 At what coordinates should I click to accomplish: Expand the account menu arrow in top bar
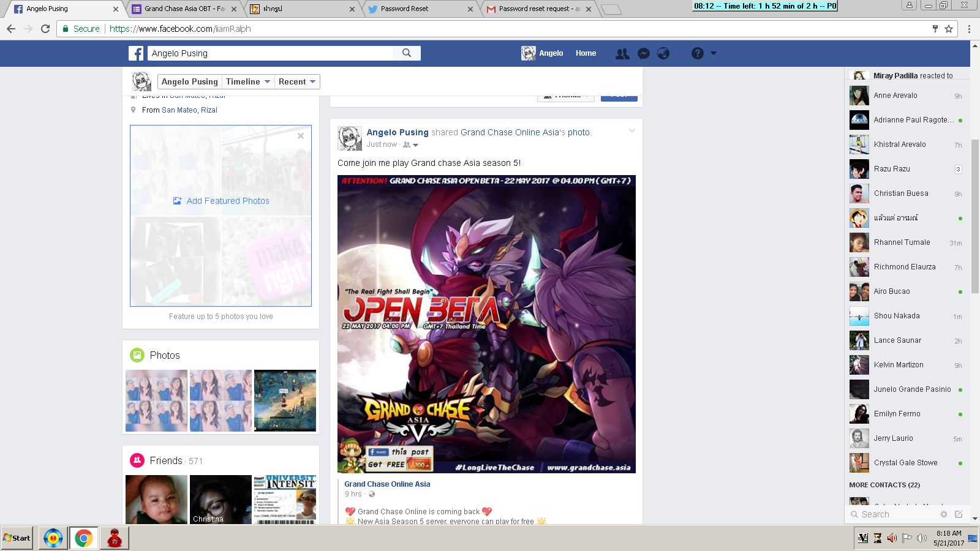tap(713, 54)
